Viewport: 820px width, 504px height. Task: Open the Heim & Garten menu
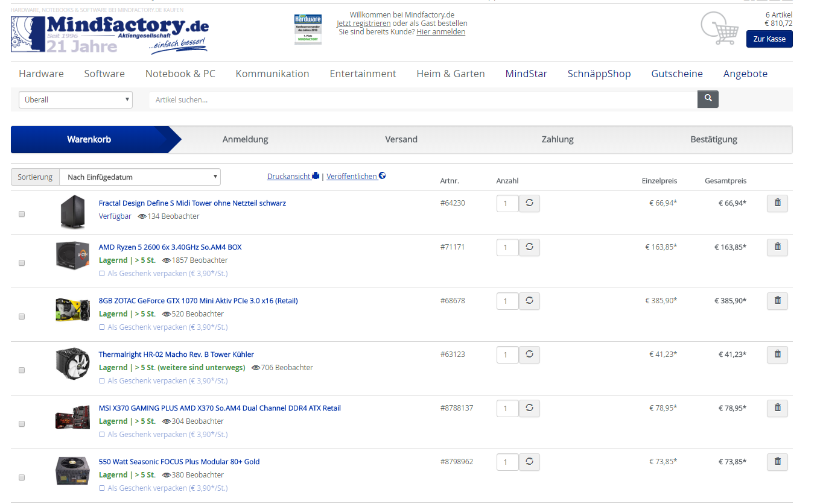(451, 74)
